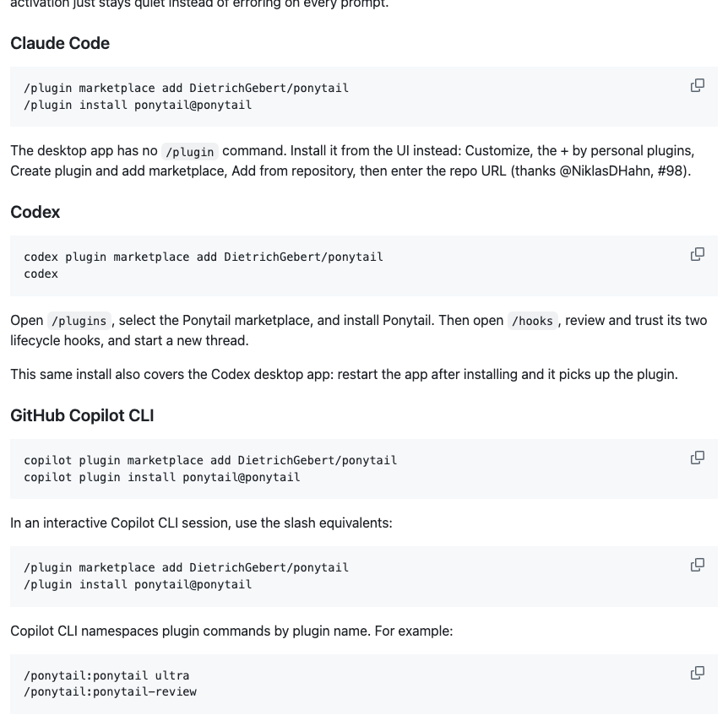Screen dimensions: 728x726
Task: Click the Codex section heading
Action: (35, 212)
